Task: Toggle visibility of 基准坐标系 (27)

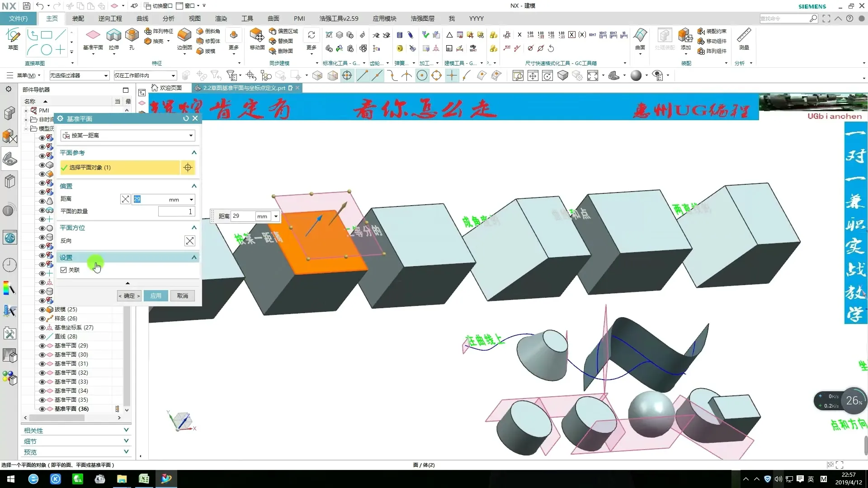Action: (42, 328)
